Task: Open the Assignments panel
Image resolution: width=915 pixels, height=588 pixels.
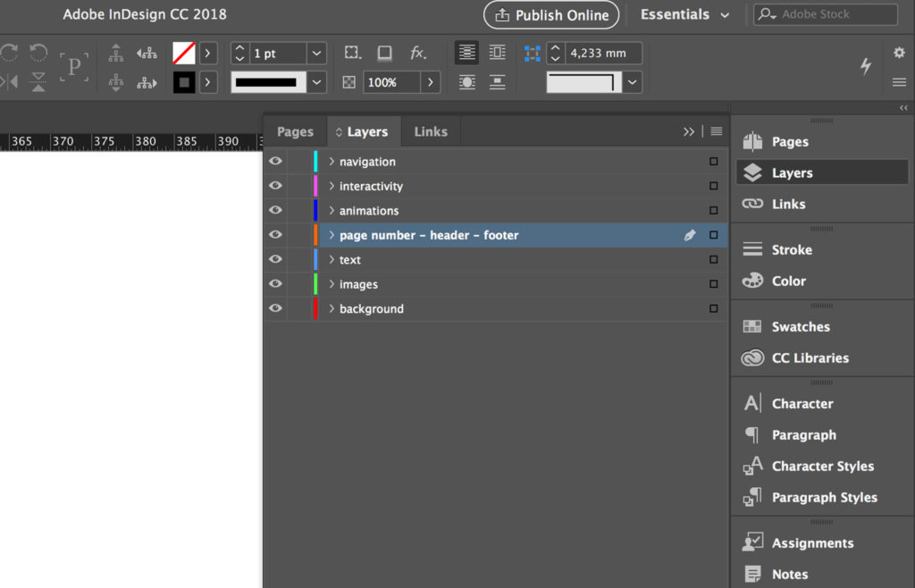Action: pos(811,542)
